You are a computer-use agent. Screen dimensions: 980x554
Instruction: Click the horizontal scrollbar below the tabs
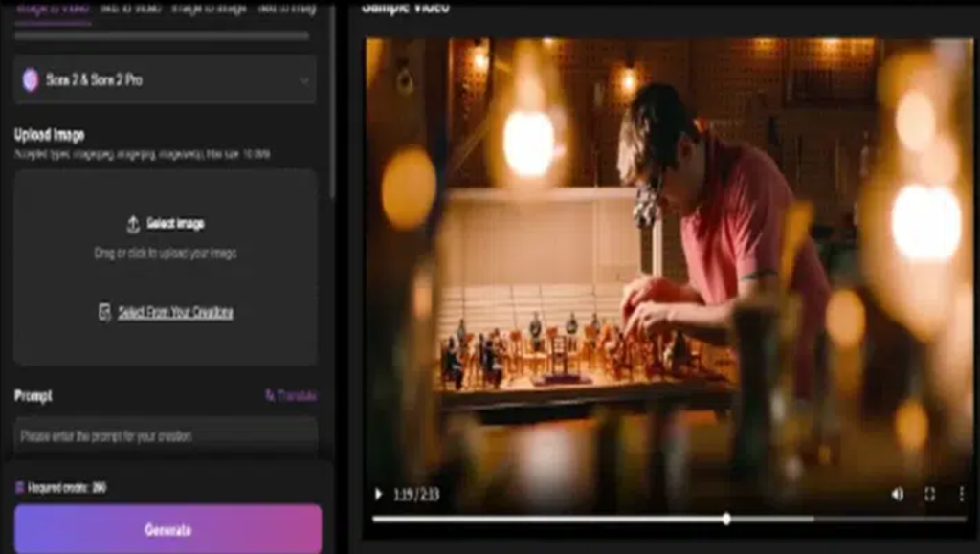[x=162, y=35]
